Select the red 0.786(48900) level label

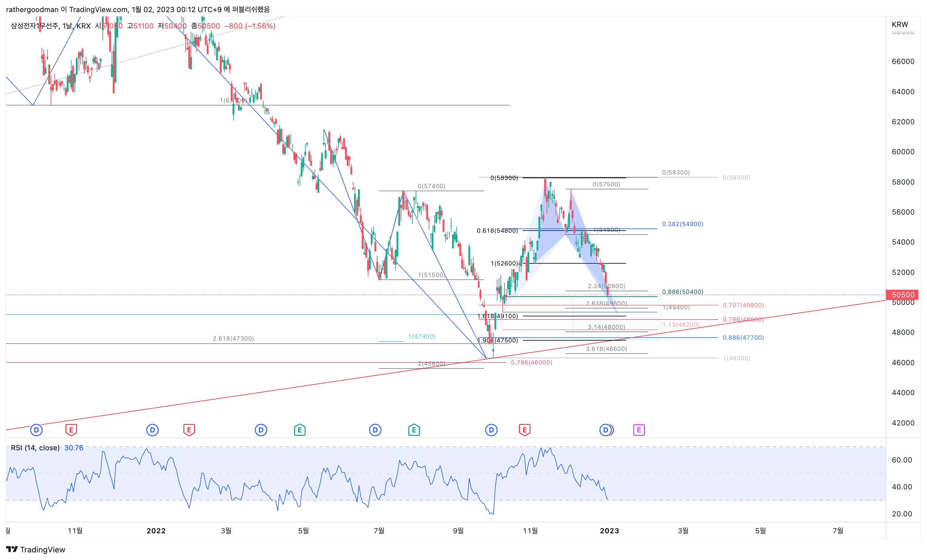tap(743, 319)
